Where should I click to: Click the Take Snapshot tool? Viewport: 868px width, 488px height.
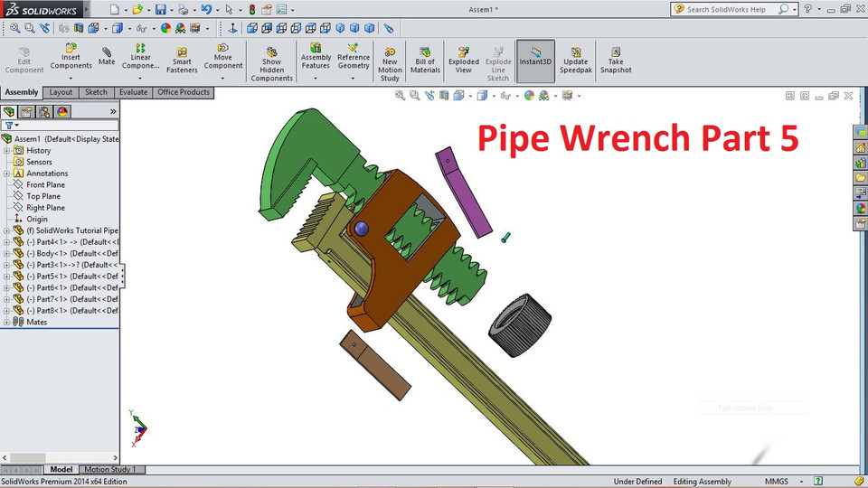pyautogui.click(x=616, y=61)
